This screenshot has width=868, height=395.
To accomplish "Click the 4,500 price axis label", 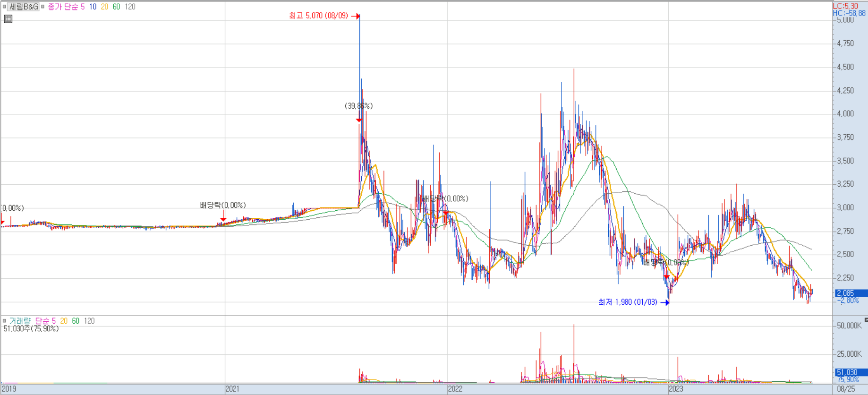I will point(845,67).
